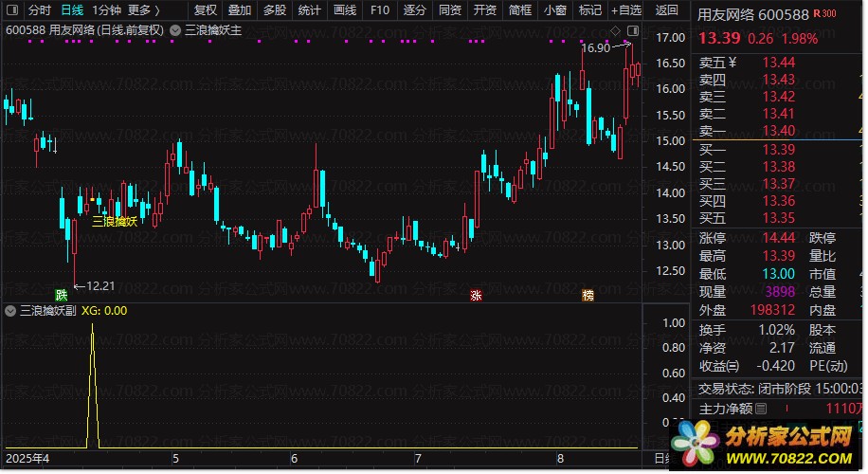The width and height of the screenshot is (868, 474).
Task: Click the 16.90 high price label
Action: 596,48
